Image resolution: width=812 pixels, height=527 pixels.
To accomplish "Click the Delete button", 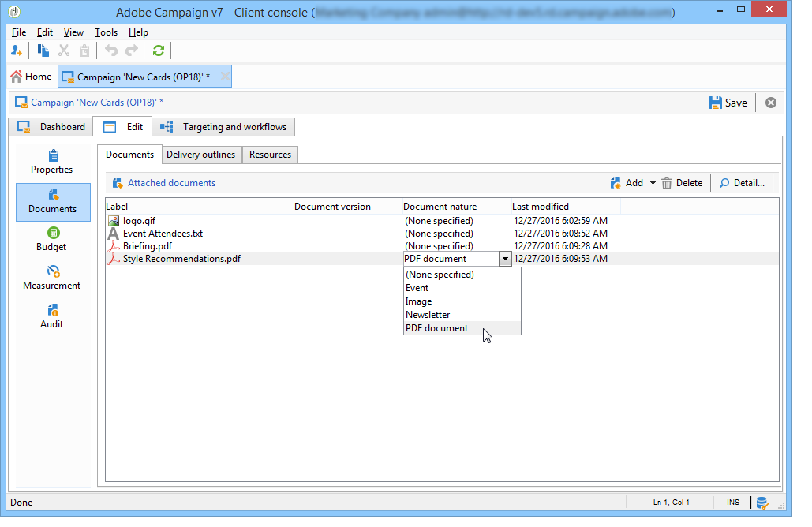I will [x=682, y=183].
